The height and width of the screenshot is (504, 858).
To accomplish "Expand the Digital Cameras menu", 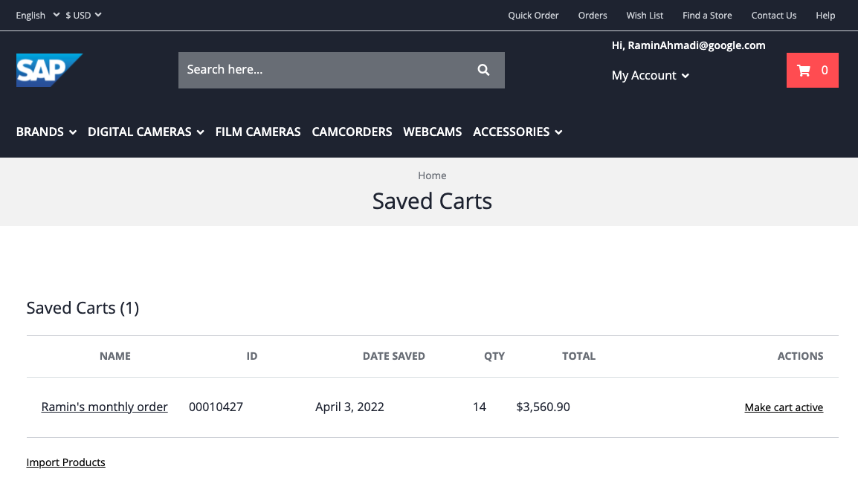I will click(146, 132).
